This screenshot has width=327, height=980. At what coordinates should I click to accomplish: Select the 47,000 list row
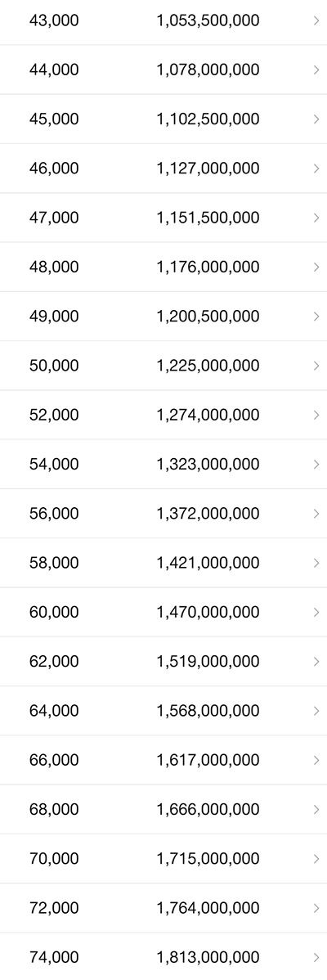tap(163, 218)
